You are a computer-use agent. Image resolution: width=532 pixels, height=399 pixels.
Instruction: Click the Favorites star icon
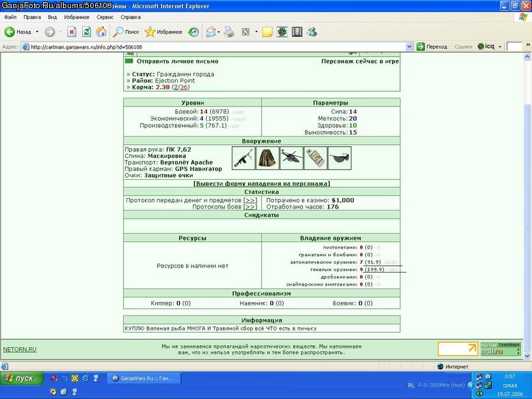coord(150,32)
